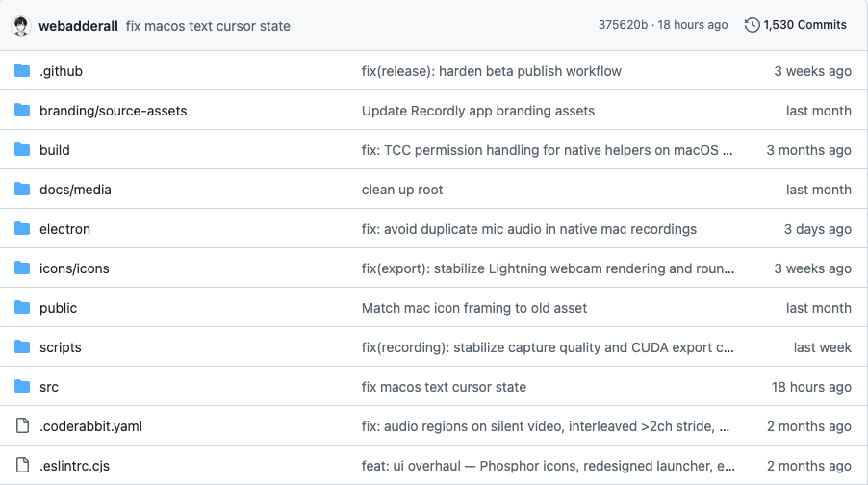Open commit 'fix: TCC permission handling for native helpers'

point(547,150)
